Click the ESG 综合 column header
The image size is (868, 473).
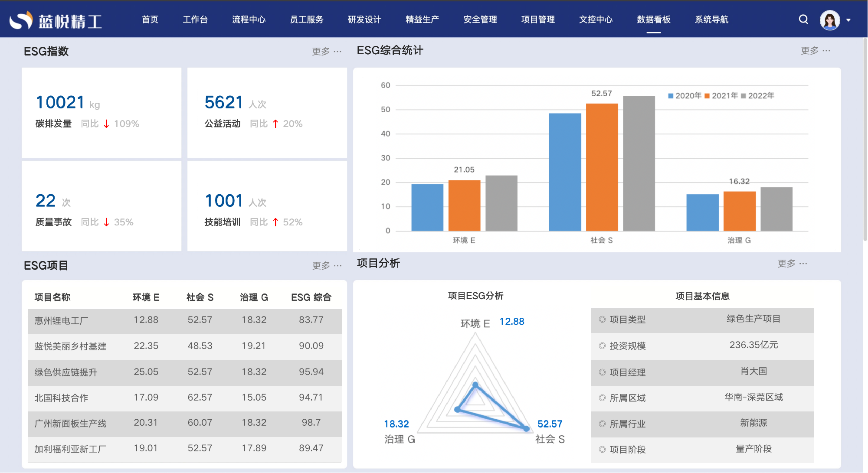click(311, 297)
